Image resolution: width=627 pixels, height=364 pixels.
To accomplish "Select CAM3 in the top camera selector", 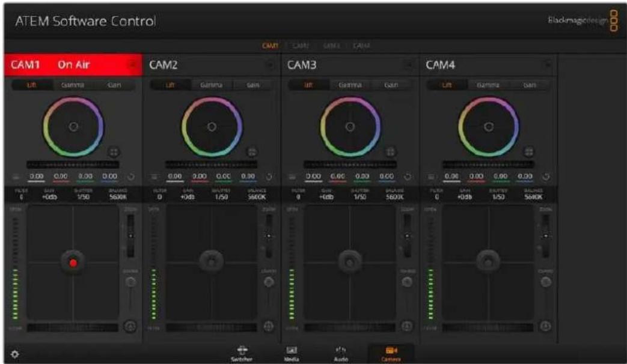I will click(331, 46).
